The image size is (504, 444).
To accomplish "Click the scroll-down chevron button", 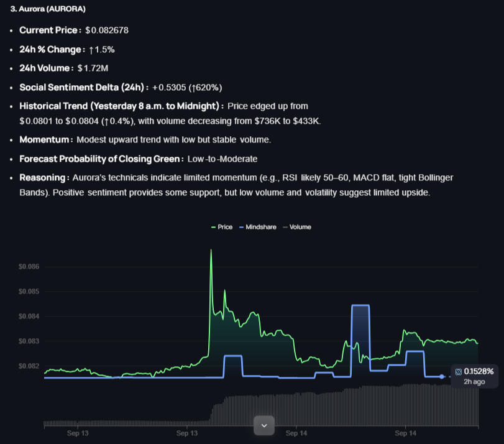I will click(264, 425).
